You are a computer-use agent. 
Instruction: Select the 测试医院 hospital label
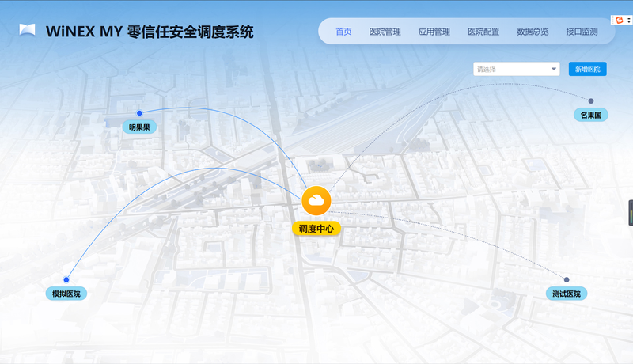(567, 294)
